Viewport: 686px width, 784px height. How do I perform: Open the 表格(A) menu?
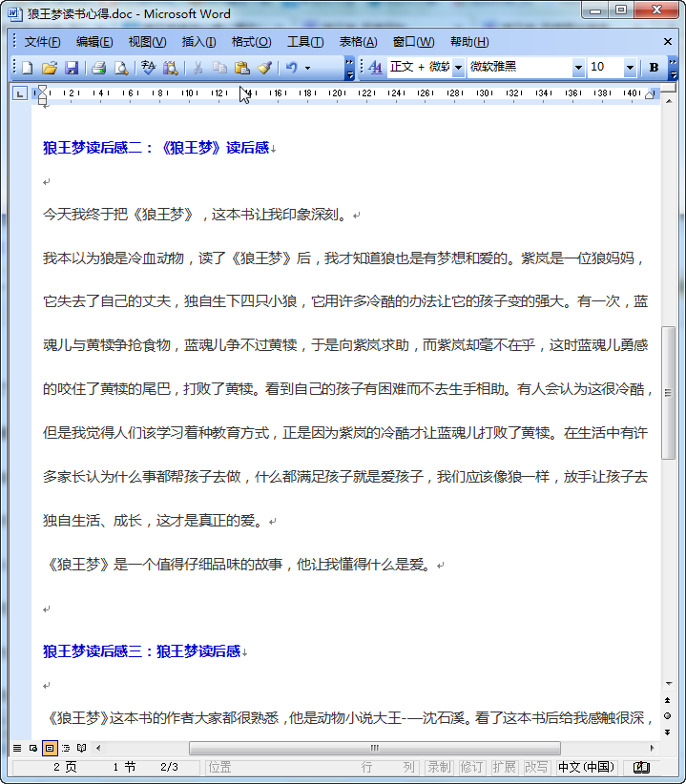(358, 42)
